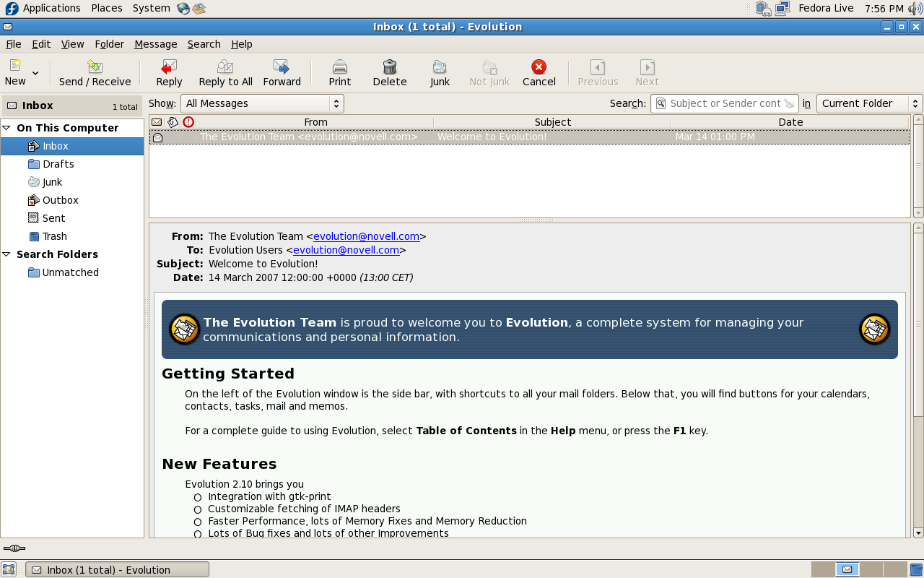Open the Search menu
924x578 pixels.
[204, 44]
